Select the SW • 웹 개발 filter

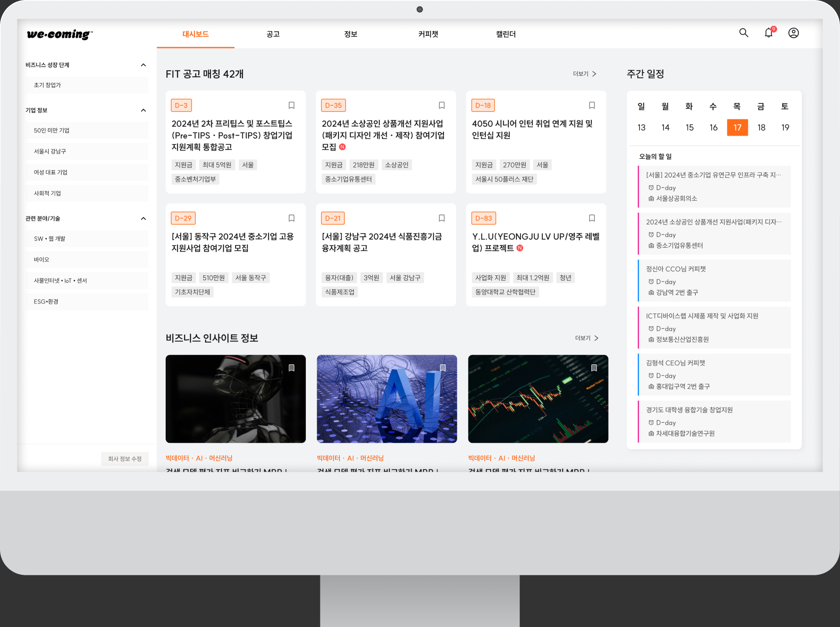pos(87,239)
